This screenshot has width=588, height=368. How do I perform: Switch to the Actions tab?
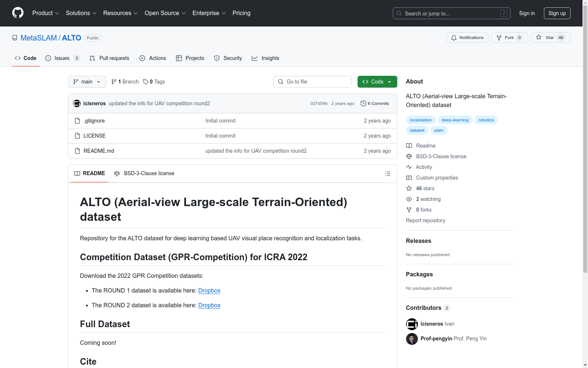point(153,58)
